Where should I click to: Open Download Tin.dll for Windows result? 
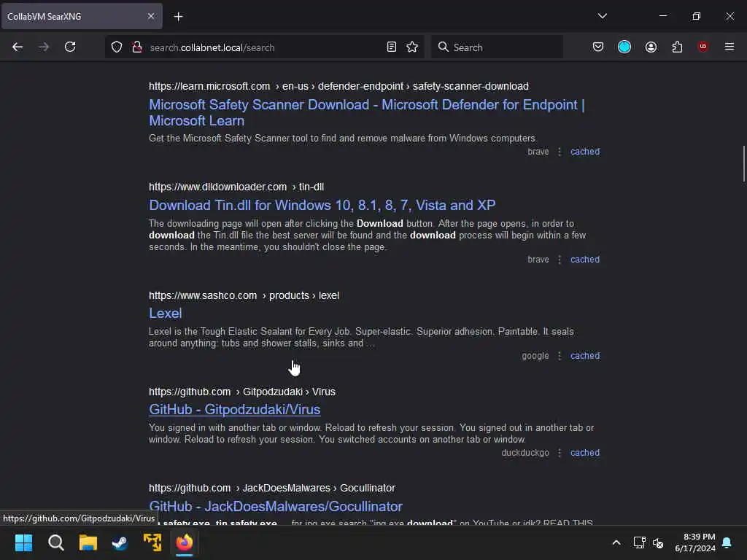[x=322, y=205]
